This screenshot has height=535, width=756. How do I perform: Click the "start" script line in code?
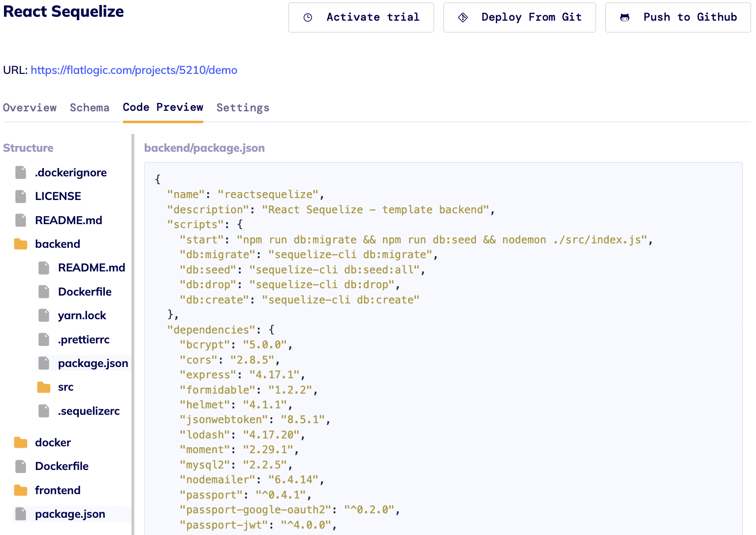pos(416,240)
